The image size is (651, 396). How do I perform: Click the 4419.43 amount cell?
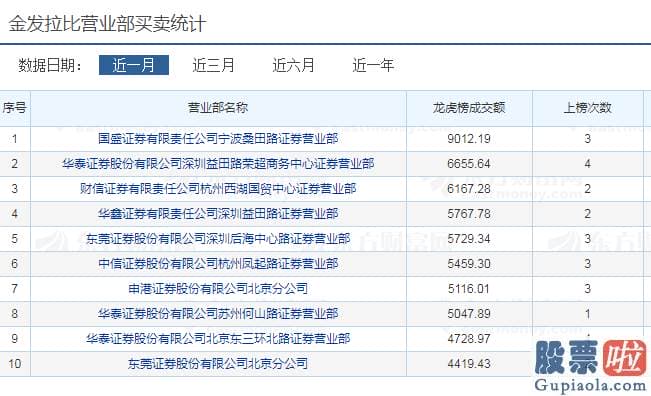(x=469, y=364)
